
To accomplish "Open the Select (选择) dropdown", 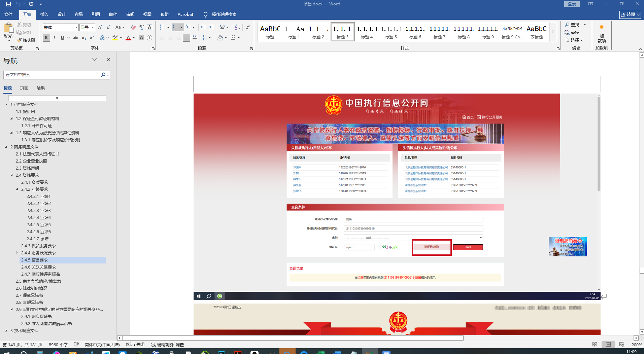I will (574, 40).
